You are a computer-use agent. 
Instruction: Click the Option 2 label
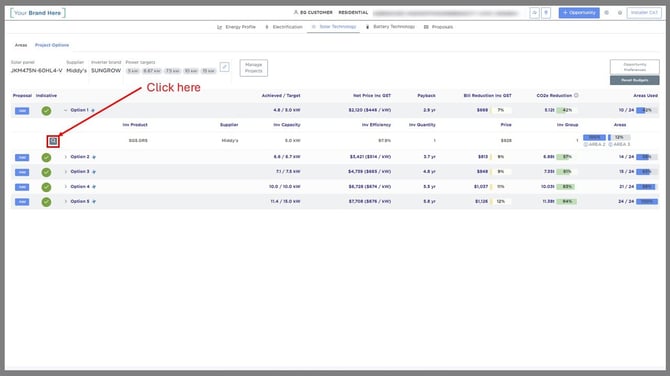[x=80, y=157]
